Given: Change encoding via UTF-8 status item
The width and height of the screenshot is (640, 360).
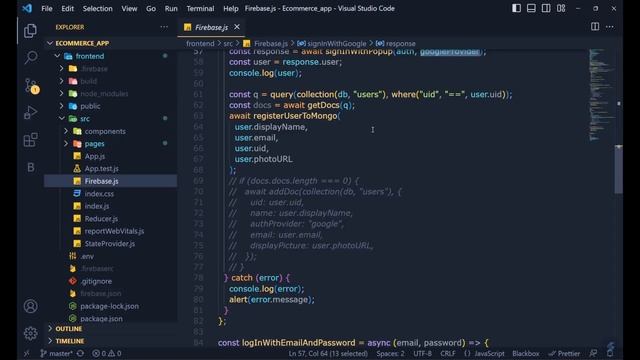Looking at the screenshot, I should (422, 353).
